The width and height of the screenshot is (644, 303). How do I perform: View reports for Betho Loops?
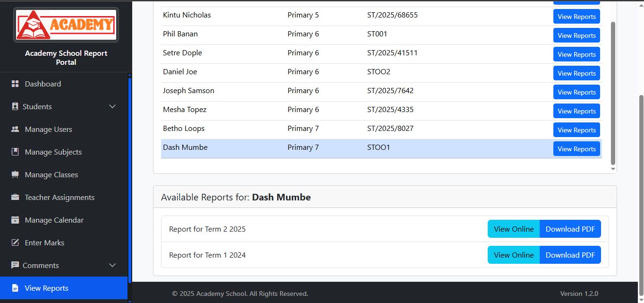576,130
